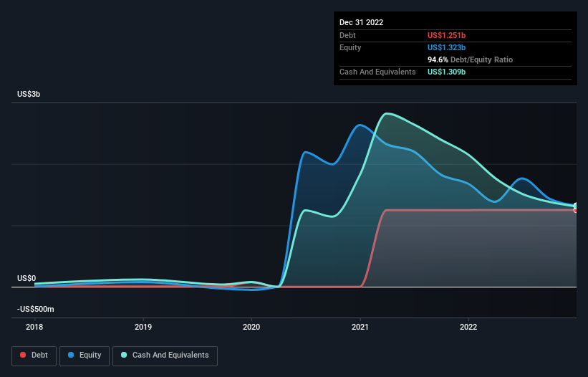Click the 2019 x-axis label

143,327
